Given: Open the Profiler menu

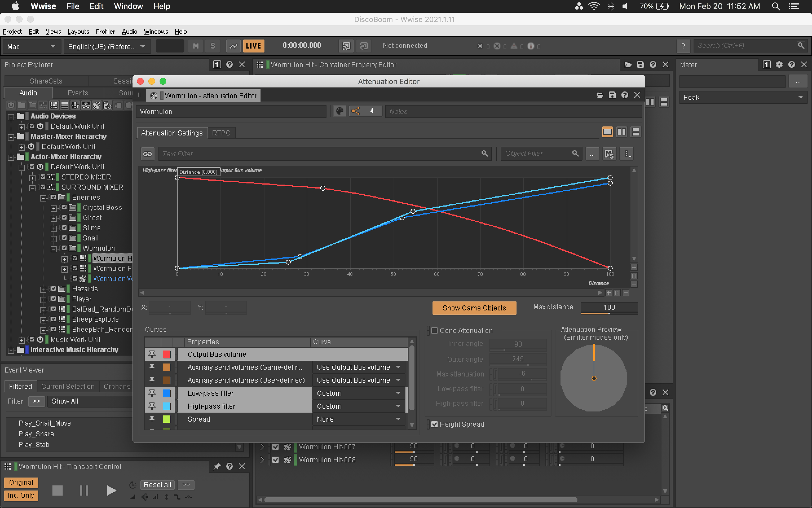Looking at the screenshot, I should 105,32.
